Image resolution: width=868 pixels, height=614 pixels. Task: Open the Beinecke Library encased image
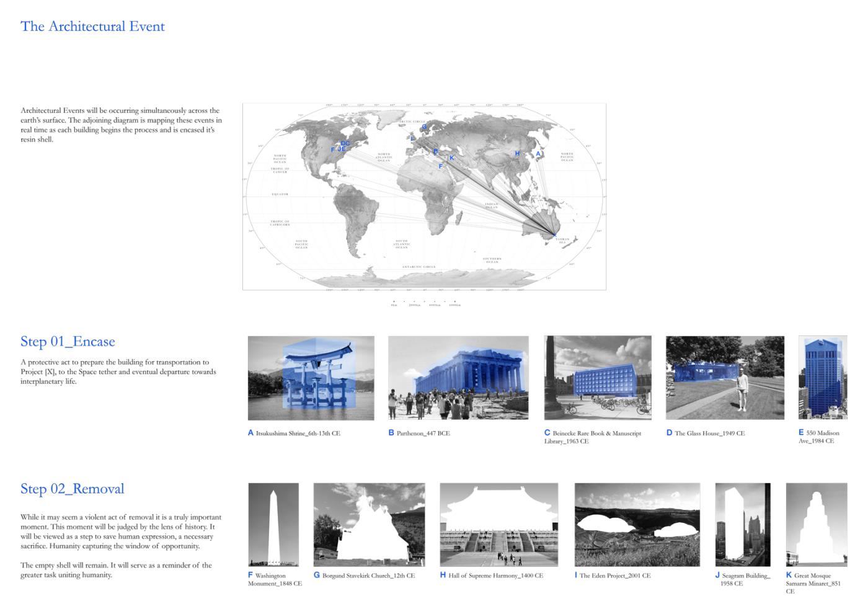[x=598, y=378]
